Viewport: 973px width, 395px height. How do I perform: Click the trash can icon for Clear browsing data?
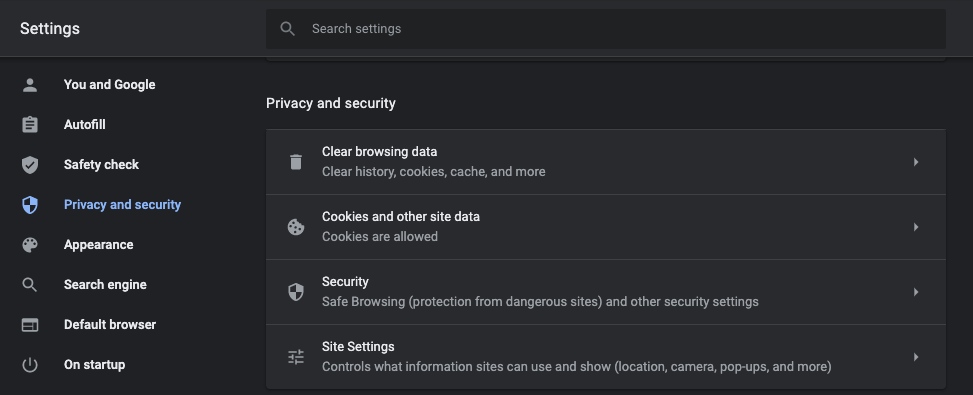point(296,162)
